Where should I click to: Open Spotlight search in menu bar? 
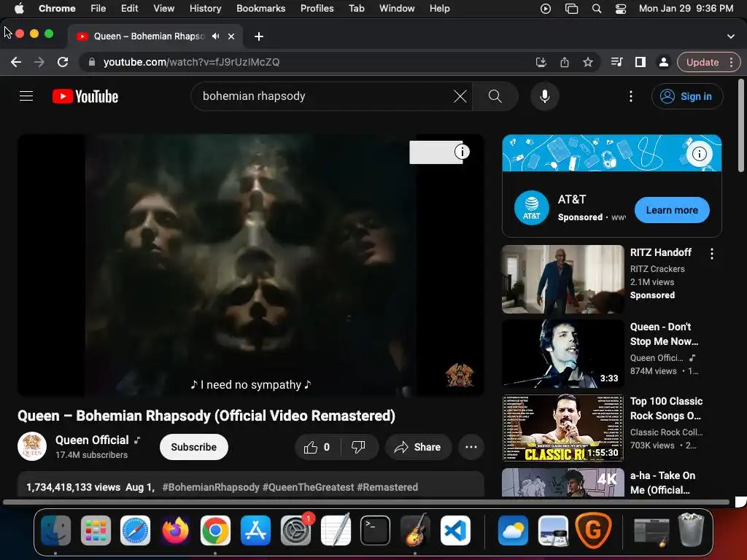pos(596,8)
